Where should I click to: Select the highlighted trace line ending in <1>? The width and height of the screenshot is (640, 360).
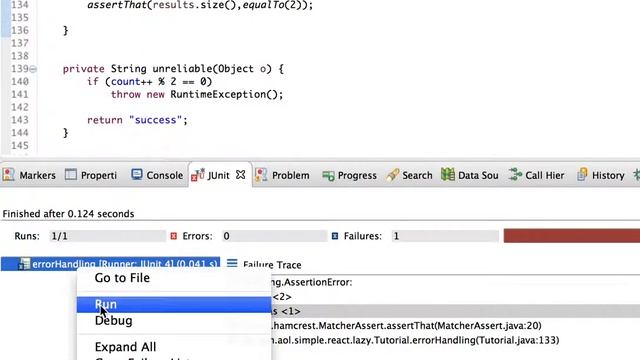(456, 311)
